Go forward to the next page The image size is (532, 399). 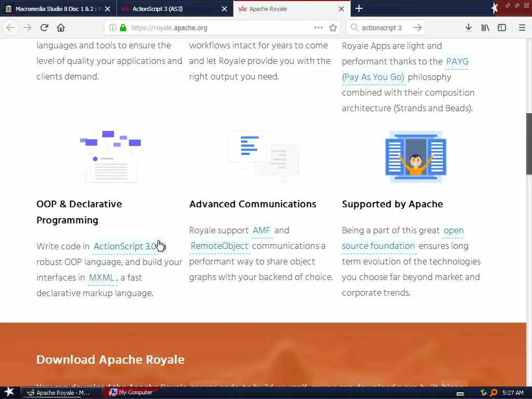click(x=28, y=28)
